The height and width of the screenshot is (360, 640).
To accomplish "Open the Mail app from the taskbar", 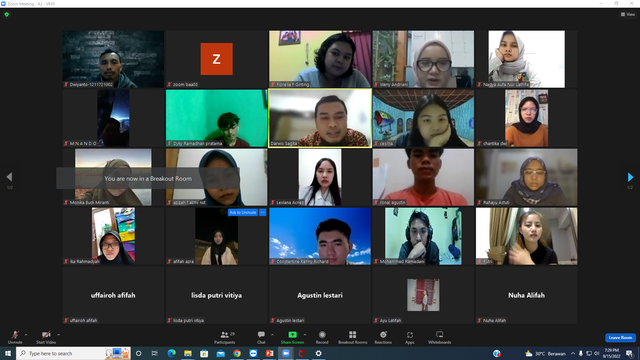I will 220,353.
